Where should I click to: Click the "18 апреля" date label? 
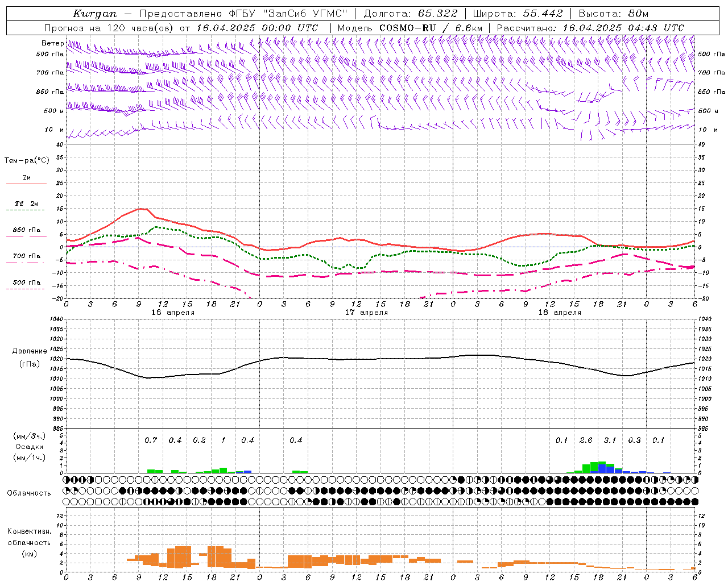tap(559, 313)
